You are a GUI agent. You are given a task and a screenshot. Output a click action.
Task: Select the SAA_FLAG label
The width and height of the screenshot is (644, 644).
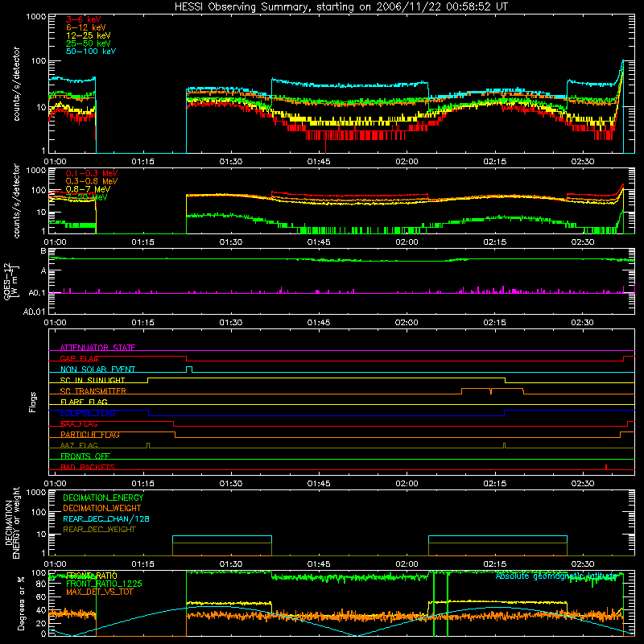(x=79, y=424)
